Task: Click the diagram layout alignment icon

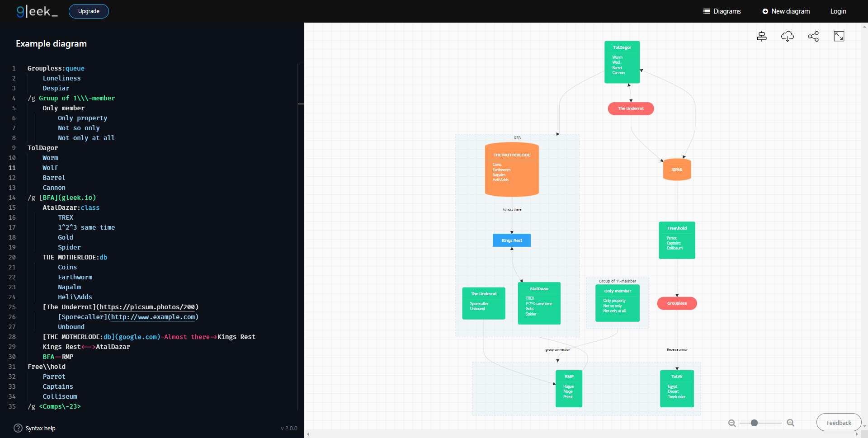Action: [x=761, y=36]
